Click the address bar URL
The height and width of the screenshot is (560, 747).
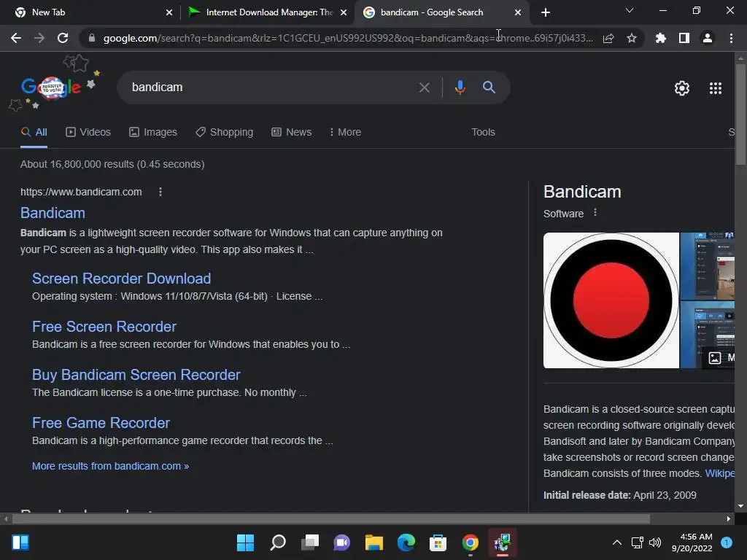point(348,38)
